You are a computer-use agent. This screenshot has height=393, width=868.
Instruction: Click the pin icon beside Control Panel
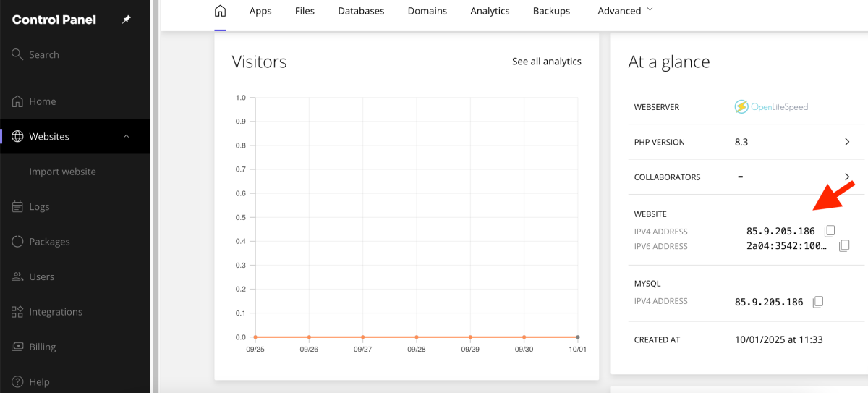tap(127, 20)
